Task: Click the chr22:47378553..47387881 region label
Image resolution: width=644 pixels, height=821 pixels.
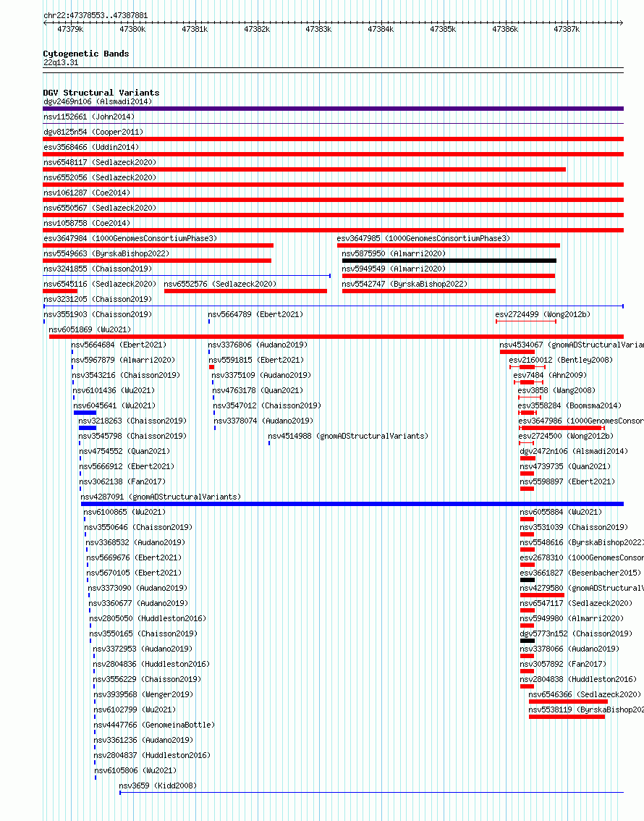Action: (96, 15)
